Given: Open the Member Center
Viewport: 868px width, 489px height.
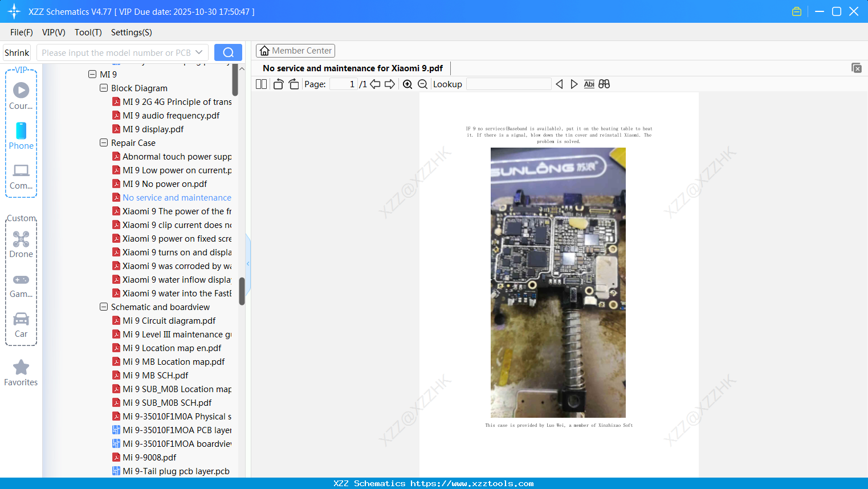Looking at the screenshot, I should 295,51.
